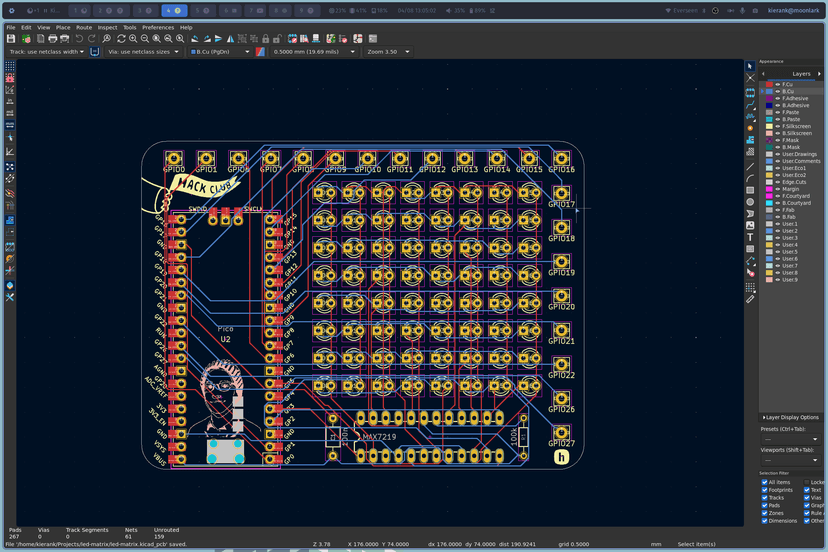Uncheck the Footprints selection filter
The height and width of the screenshot is (552, 828).
(x=765, y=490)
